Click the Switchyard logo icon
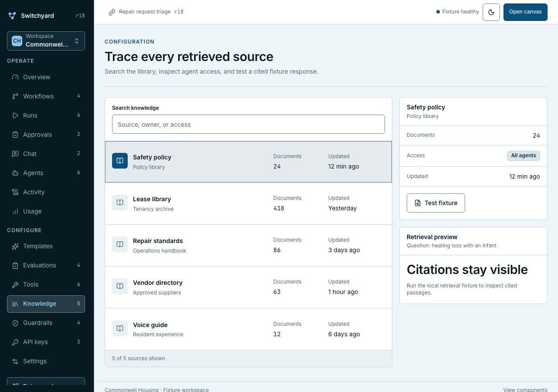This screenshot has width=558, height=392. pos(12,16)
